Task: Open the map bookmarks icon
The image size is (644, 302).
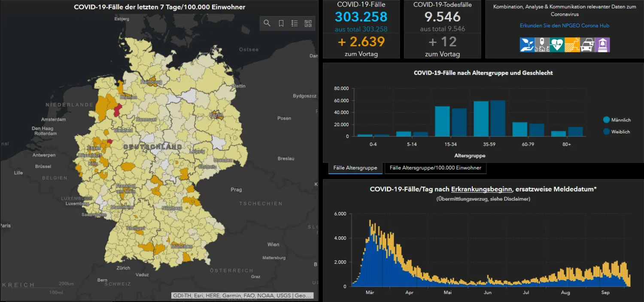Action: [x=281, y=24]
